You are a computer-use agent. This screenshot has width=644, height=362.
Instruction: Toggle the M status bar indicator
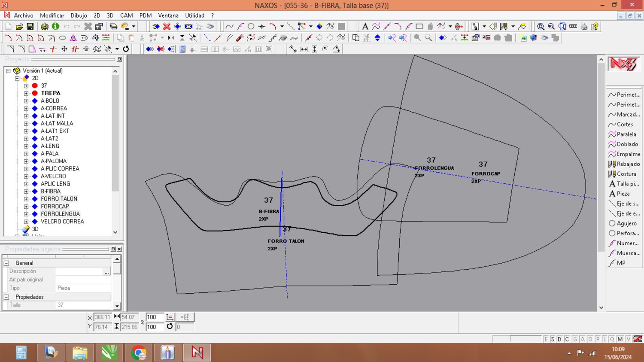tap(620, 339)
